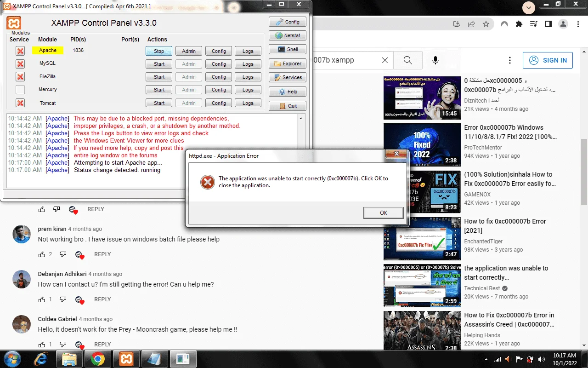Open the Tomcat module Config

219,103
